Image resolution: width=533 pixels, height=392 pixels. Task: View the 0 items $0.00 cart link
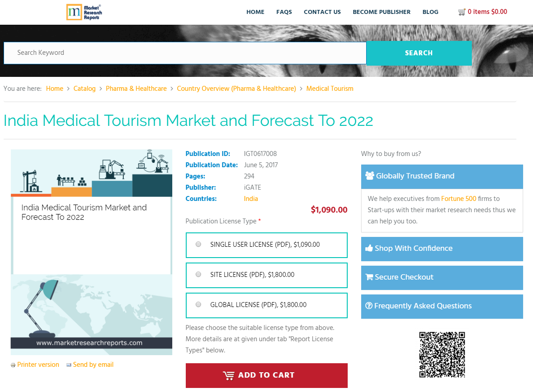pyautogui.click(x=487, y=12)
